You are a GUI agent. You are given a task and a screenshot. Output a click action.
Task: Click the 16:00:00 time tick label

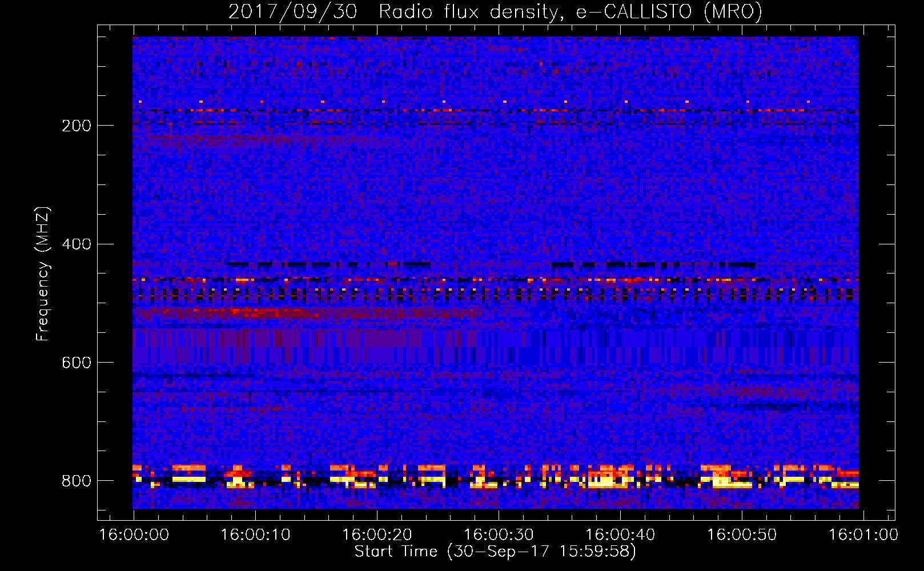coord(134,535)
